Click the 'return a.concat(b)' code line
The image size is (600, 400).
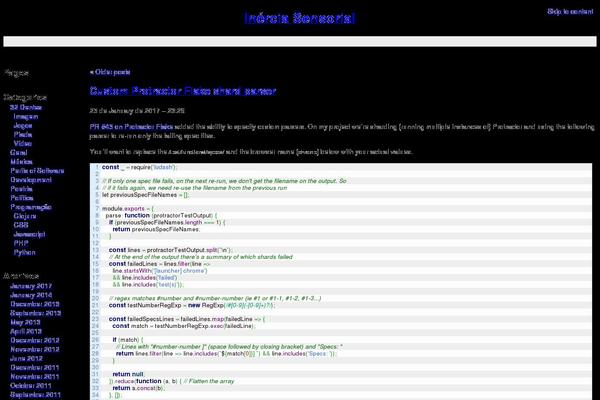click(138, 388)
